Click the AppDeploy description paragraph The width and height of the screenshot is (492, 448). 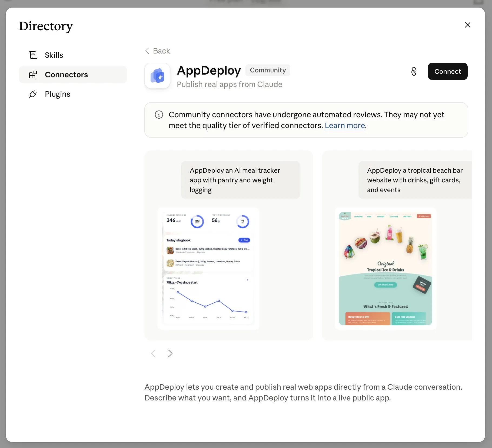[303, 392]
